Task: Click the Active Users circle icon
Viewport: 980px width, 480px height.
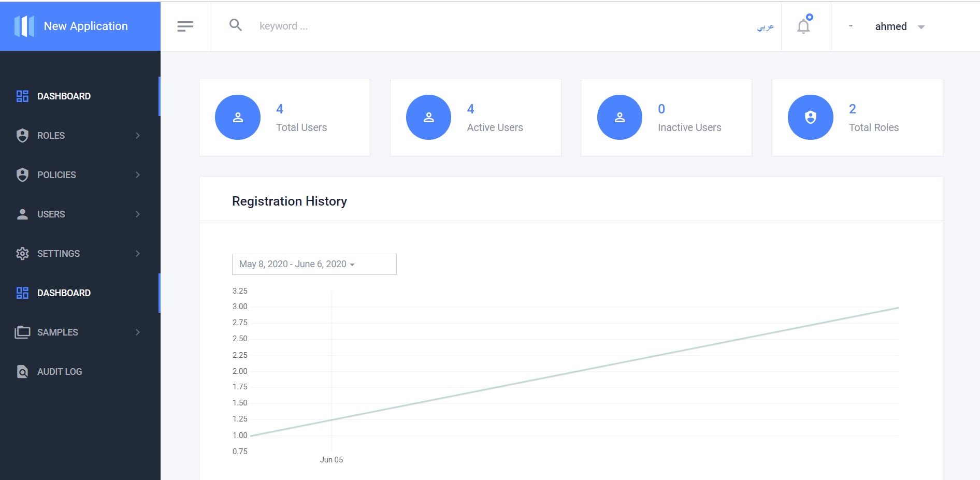Action: (x=429, y=117)
